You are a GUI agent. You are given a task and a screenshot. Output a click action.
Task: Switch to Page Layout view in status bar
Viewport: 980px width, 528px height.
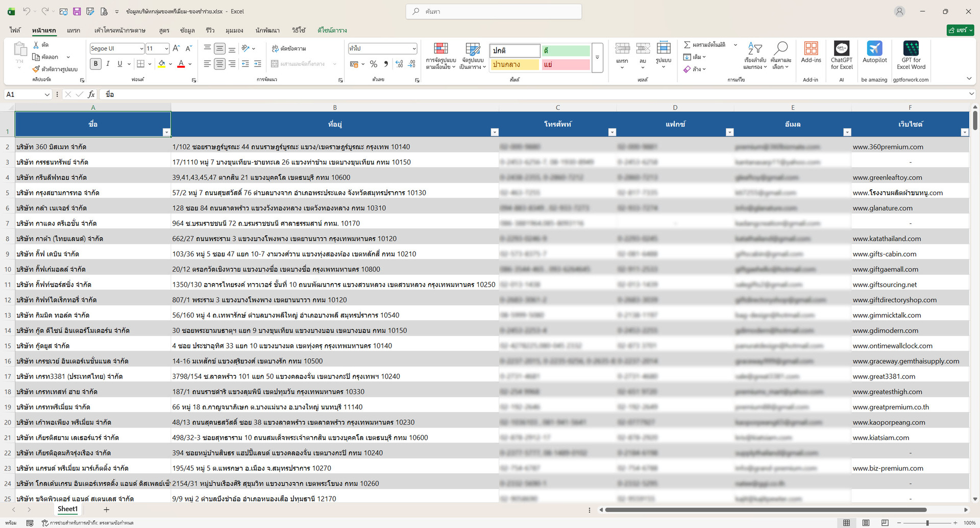pyautogui.click(x=866, y=523)
